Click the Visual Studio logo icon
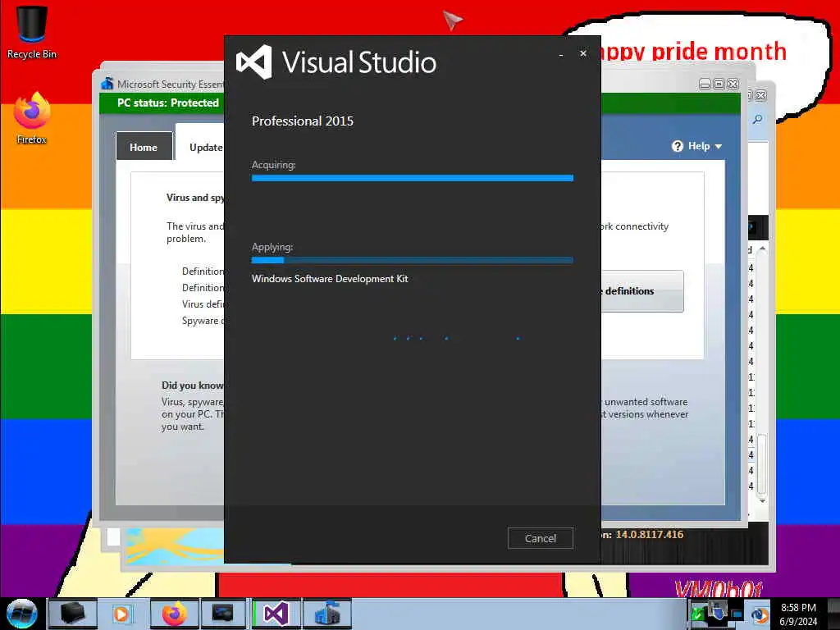Image resolution: width=840 pixels, height=630 pixels. 254,62
